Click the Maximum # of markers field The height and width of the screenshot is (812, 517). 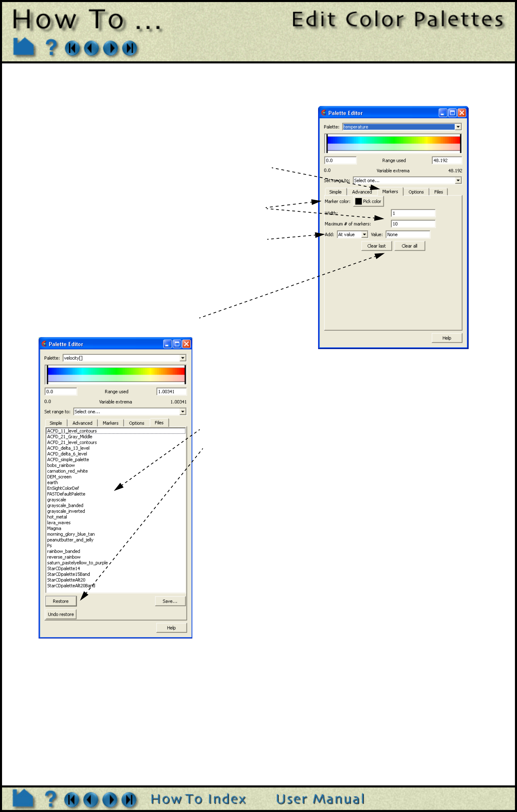point(413,224)
